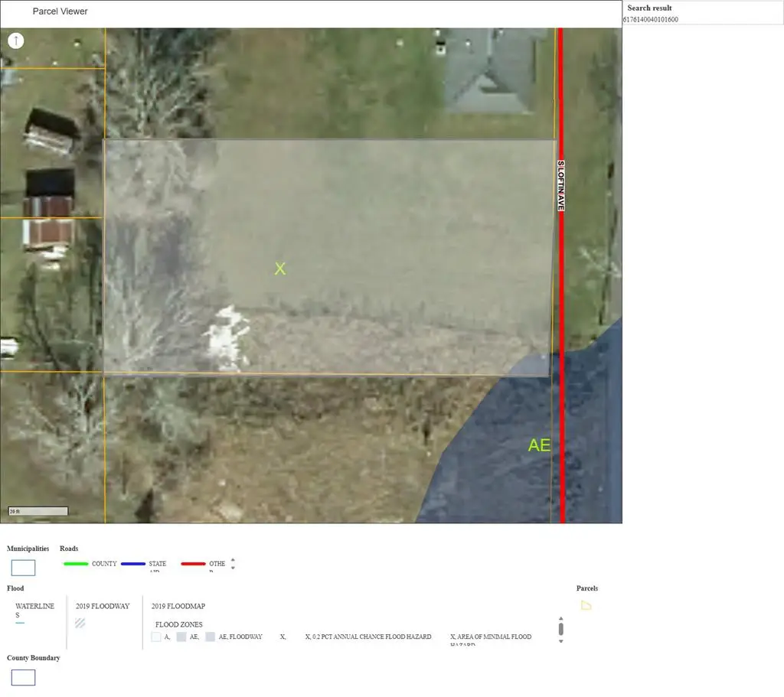This screenshot has width=784, height=697.
Task: Click the Parcels yellow polygon legend icon
Action: pos(586,605)
